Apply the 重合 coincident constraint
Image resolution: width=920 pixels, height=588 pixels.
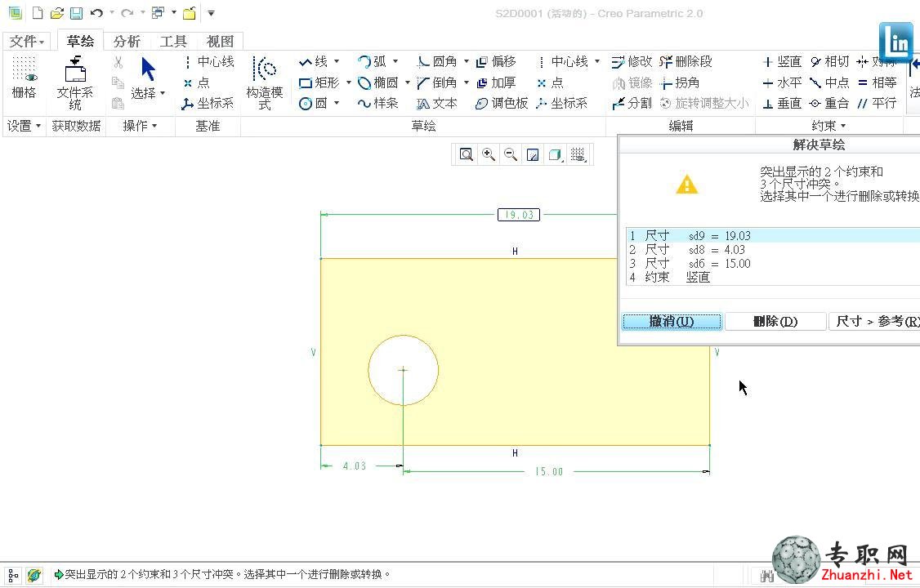(829, 103)
